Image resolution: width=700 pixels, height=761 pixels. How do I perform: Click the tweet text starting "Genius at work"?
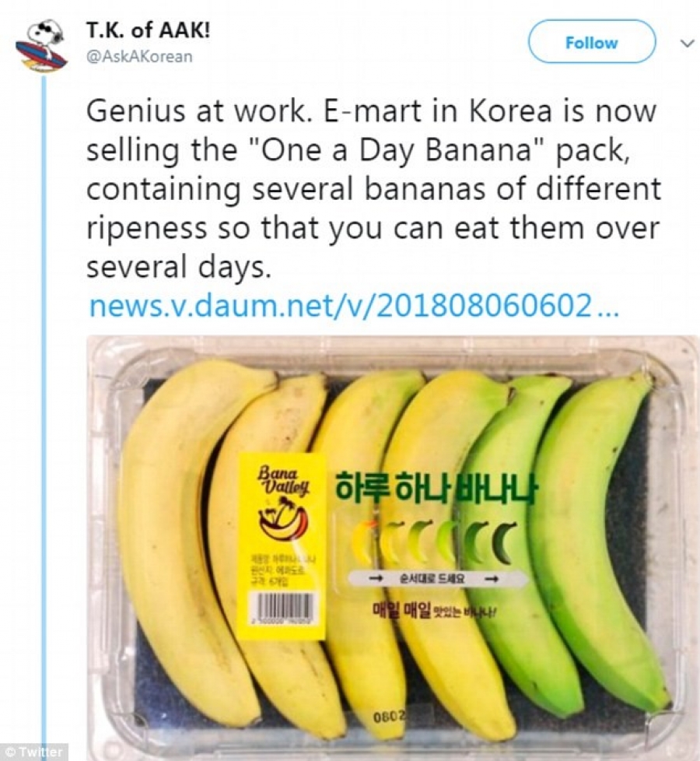pyautogui.click(x=372, y=189)
